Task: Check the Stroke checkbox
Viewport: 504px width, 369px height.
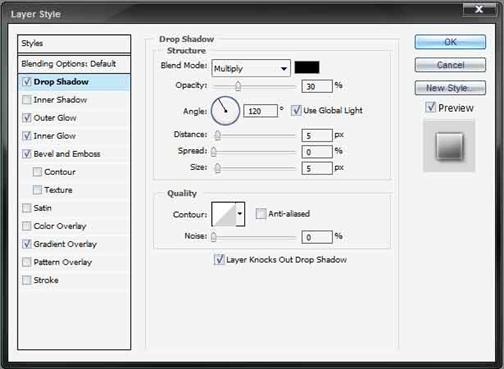Action: (x=27, y=280)
